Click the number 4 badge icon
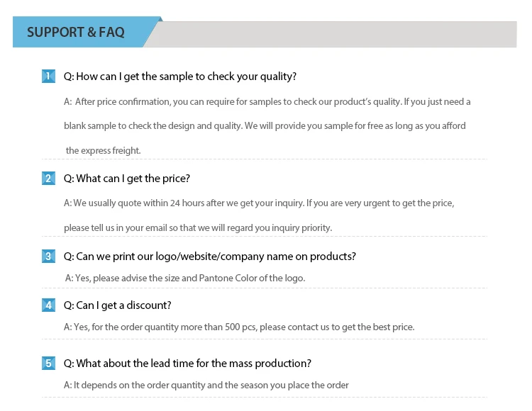The width and height of the screenshot is (532, 411). (x=48, y=305)
